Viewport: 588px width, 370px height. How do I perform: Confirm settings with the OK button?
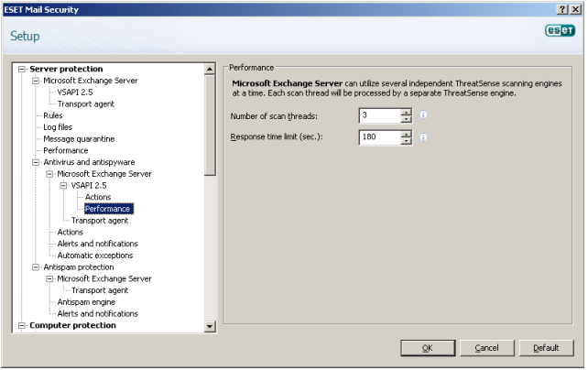click(428, 348)
